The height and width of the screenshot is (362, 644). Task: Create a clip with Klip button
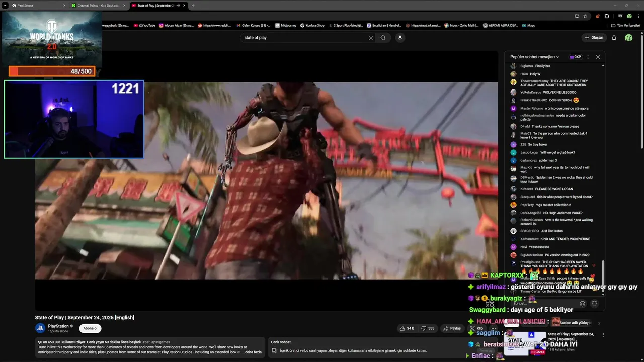(475, 328)
